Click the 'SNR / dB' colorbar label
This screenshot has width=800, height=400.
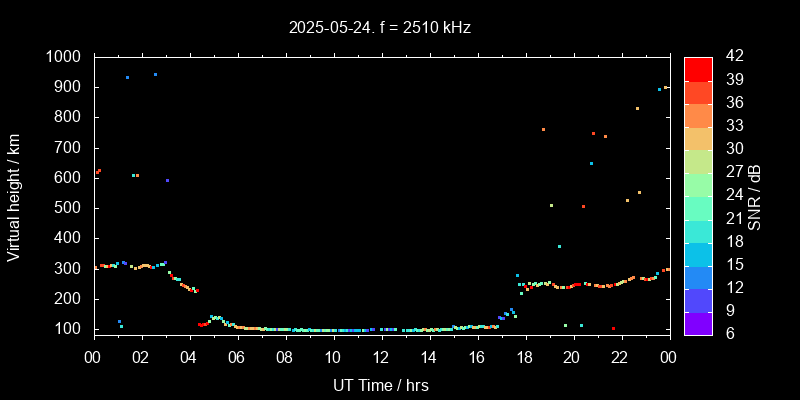coord(755,197)
